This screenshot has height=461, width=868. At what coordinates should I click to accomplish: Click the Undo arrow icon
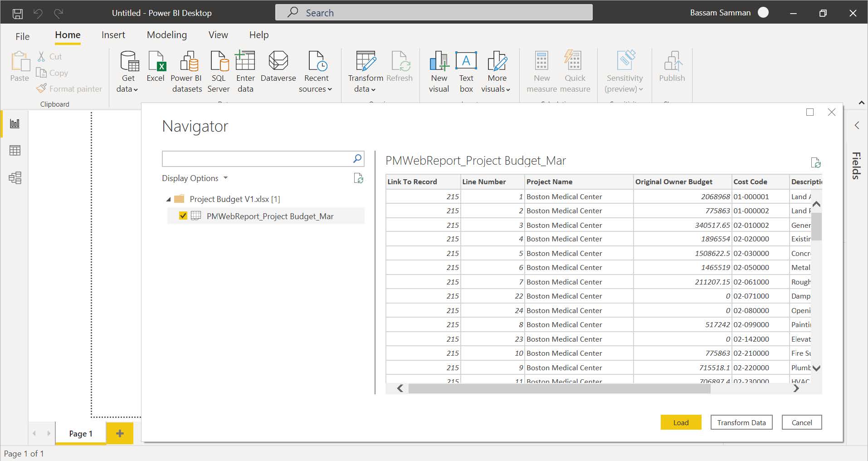pyautogui.click(x=38, y=14)
